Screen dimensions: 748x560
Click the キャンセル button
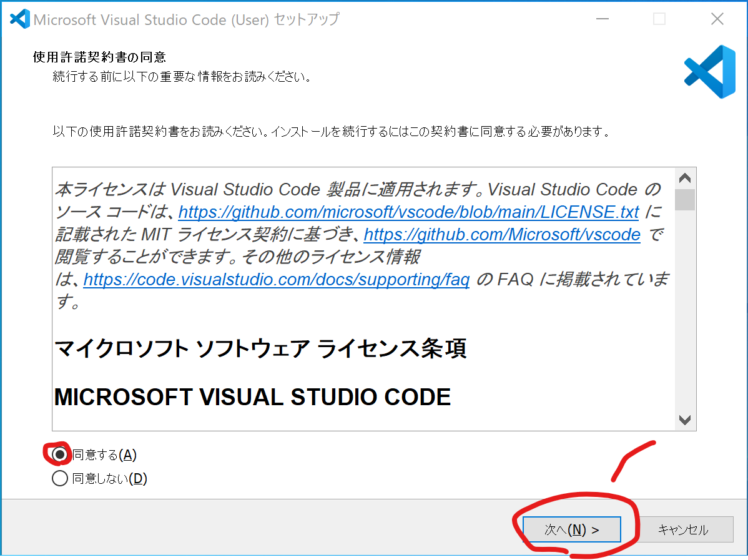(683, 530)
